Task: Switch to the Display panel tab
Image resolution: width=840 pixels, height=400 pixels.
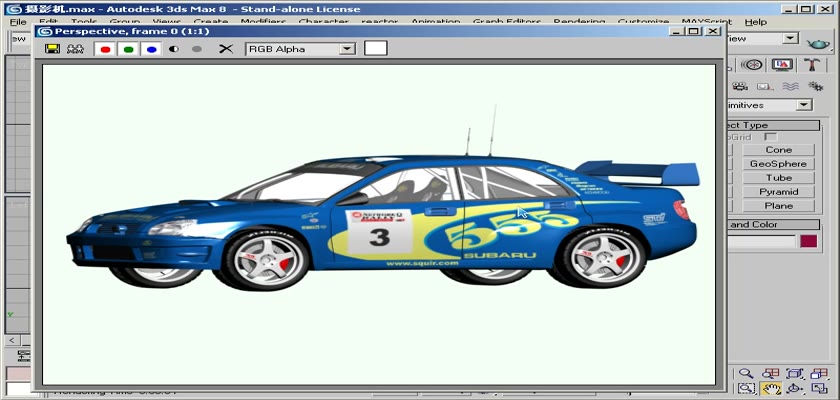Action: coord(782,65)
